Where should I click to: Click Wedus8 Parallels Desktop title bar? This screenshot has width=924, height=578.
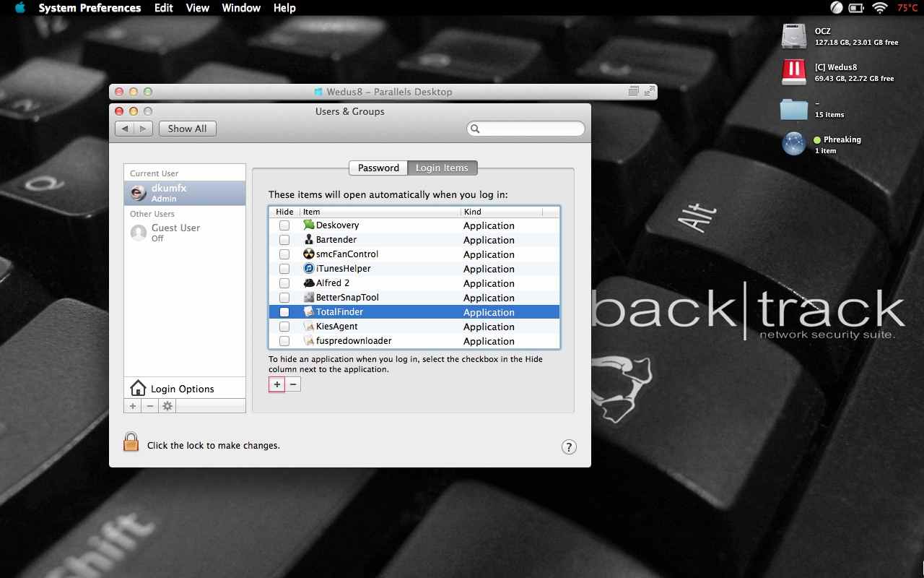383,92
